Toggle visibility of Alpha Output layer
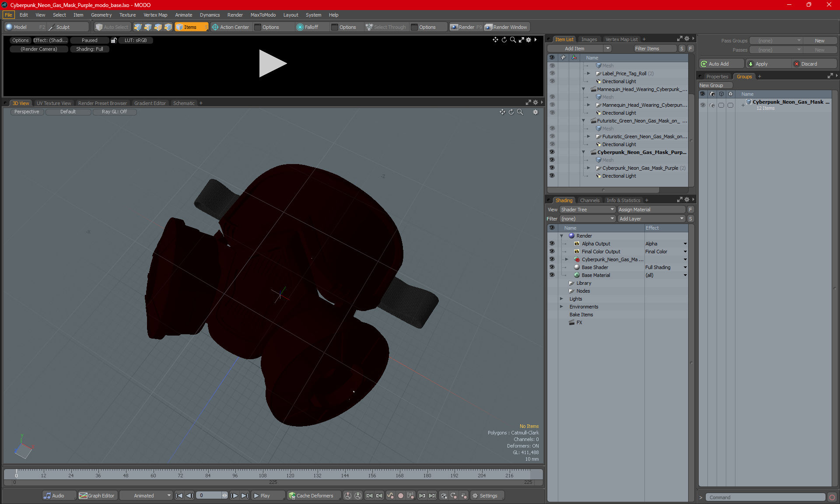Viewport: 840px width, 504px height. coord(552,244)
